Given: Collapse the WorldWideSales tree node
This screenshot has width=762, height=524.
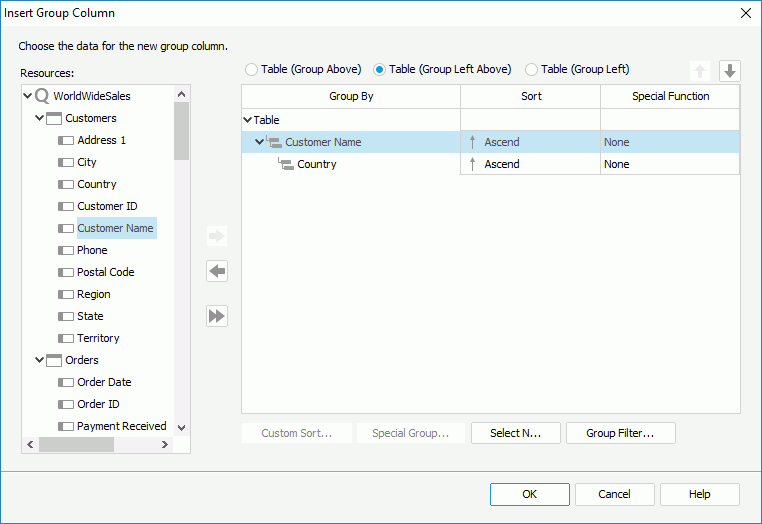Looking at the screenshot, I should (28, 96).
